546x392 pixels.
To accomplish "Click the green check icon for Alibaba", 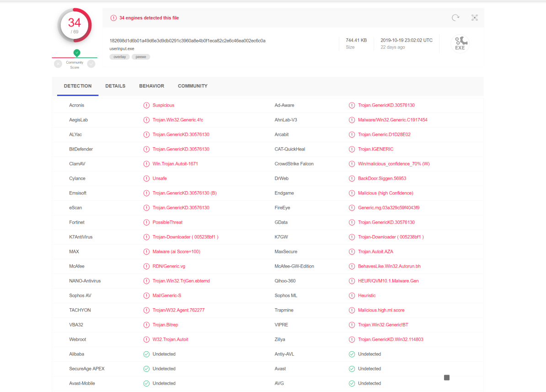I will coord(146,354).
